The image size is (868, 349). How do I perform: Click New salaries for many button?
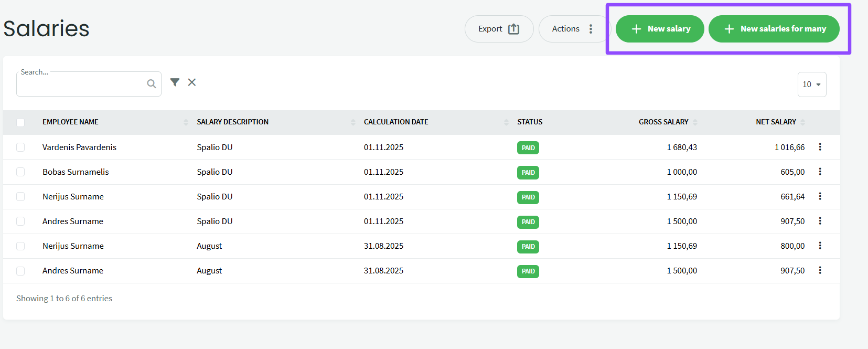tap(774, 29)
